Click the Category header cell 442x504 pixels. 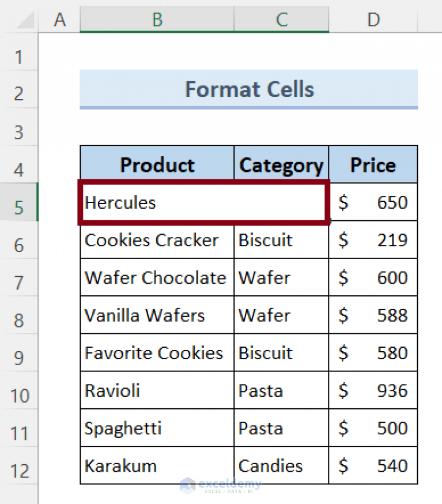pos(281,165)
